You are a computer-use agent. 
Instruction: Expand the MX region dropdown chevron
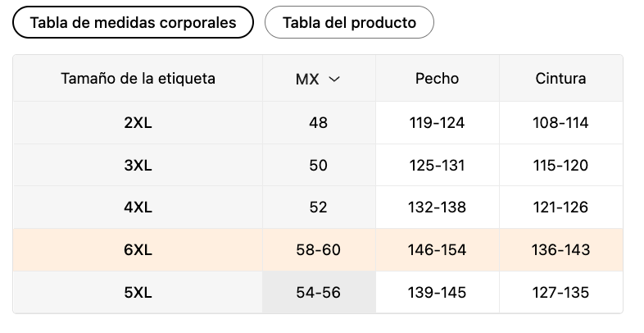point(335,79)
